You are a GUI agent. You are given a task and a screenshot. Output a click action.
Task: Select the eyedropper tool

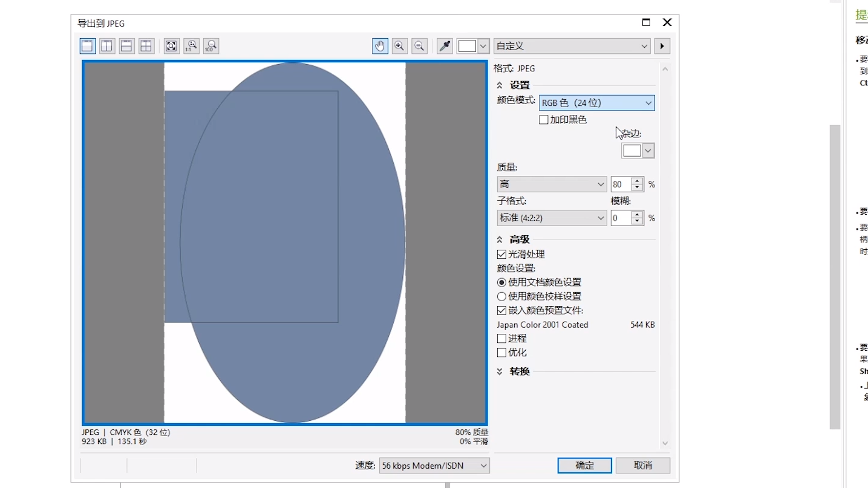[445, 46]
